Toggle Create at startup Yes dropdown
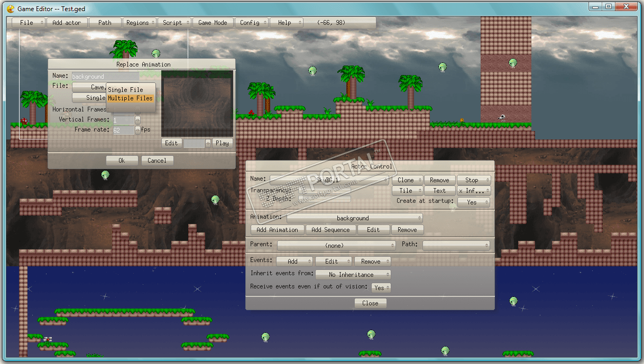 click(474, 202)
